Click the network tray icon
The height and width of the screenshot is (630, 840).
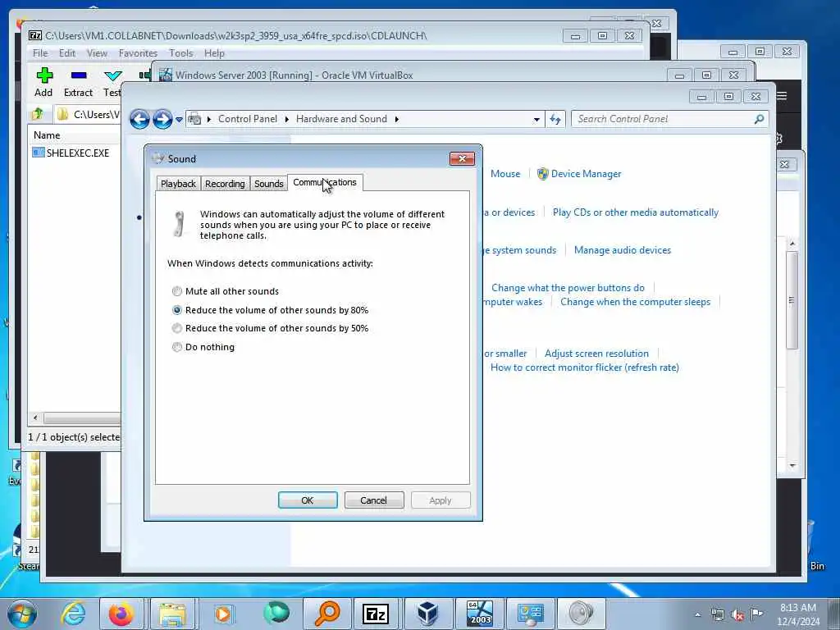point(718,614)
